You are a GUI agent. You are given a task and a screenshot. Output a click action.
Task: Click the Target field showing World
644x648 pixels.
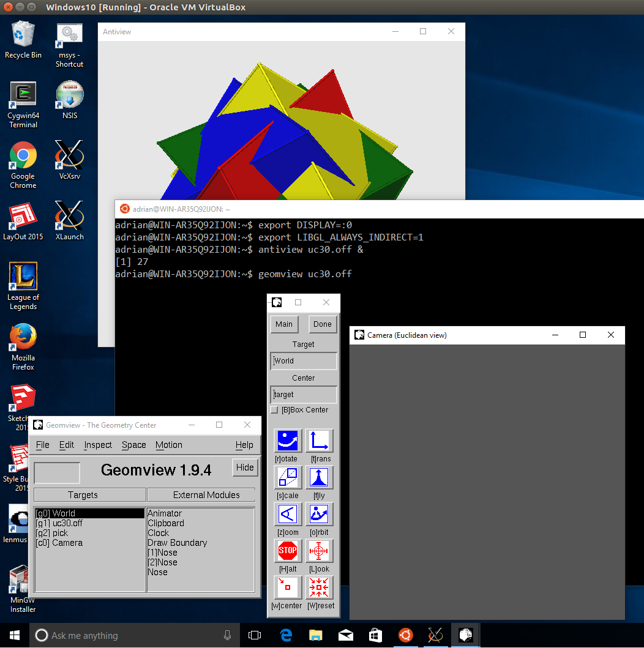tap(303, 361)
